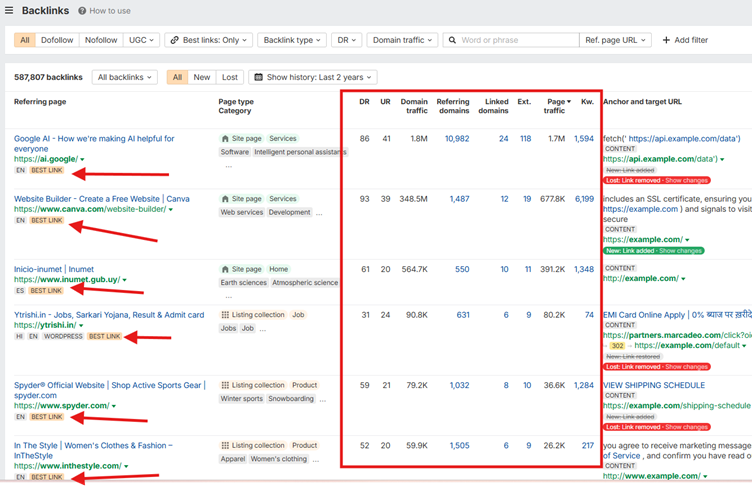This screenshot has height=486, width=752.
Task: Click 1,032 referring domains for Spyder
Action: pos(459,385)
